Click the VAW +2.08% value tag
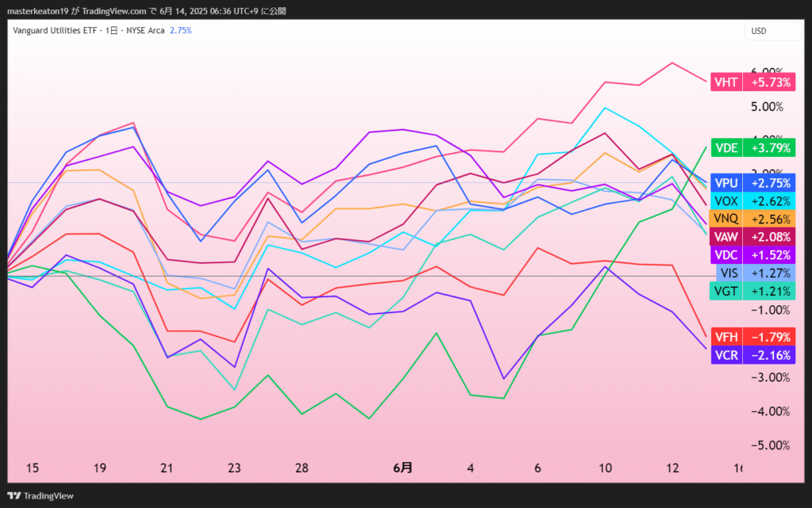Screen dimensions: 812x508 pos(769,237)
